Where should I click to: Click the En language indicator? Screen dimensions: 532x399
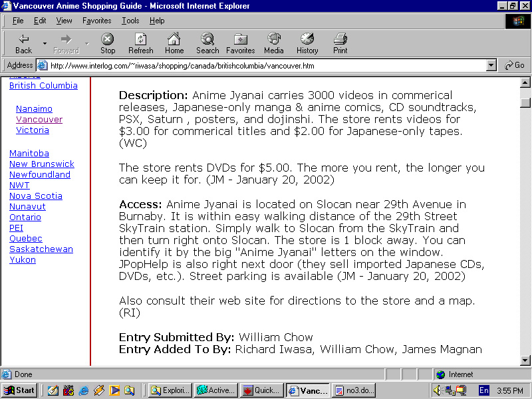pyautogui.click(x=484, y=390)
